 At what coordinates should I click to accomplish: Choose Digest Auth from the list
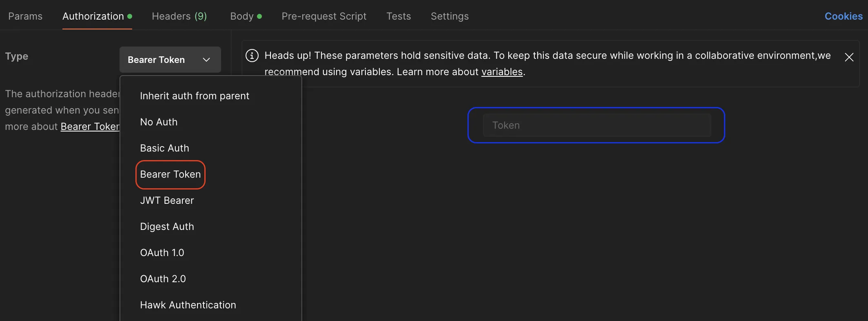click(x=167, y=227)
